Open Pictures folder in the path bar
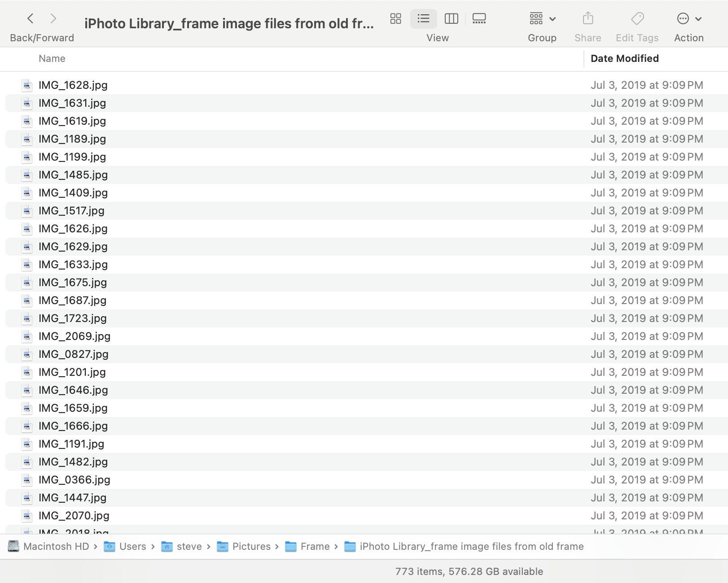 244,546
